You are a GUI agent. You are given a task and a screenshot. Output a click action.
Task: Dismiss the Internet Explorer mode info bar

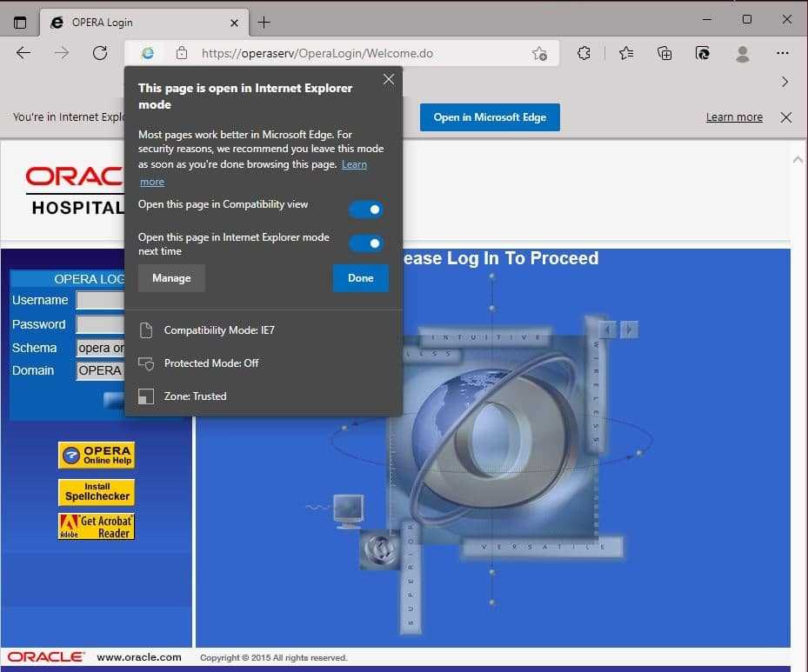pos(786,117)
